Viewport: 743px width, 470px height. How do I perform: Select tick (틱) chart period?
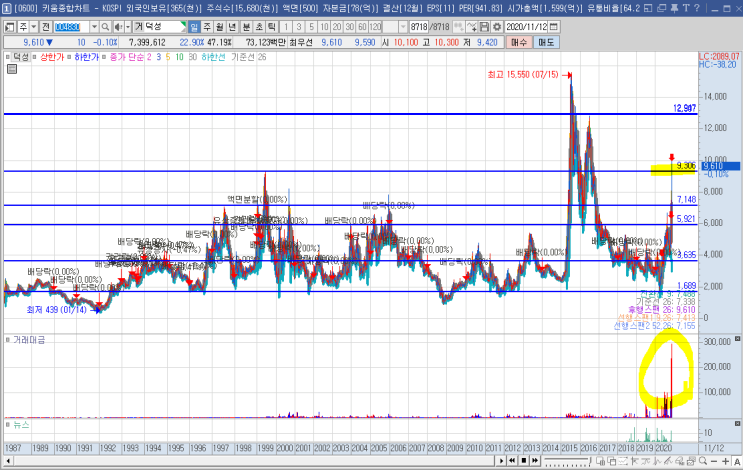(272, 27)
